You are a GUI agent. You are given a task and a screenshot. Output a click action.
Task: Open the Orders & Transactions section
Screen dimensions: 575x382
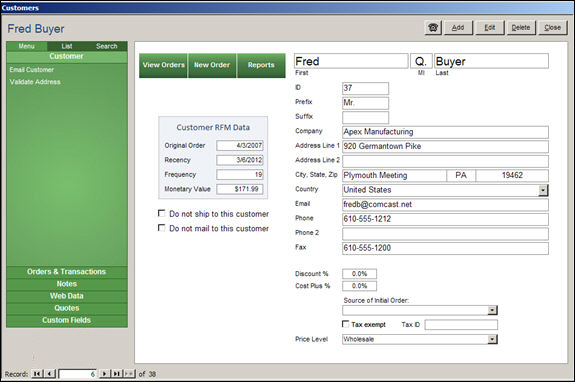pyautogui.click(x=67, y=272)
